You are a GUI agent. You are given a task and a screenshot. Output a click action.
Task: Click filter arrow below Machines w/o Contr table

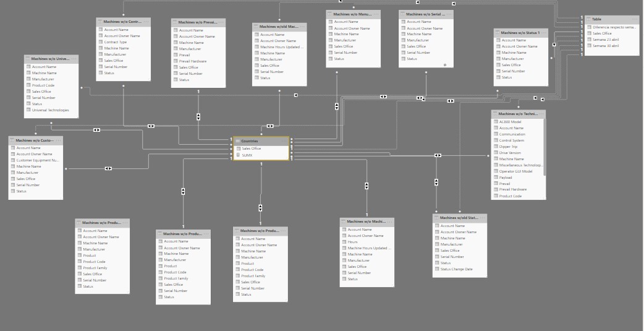point(151,126)
